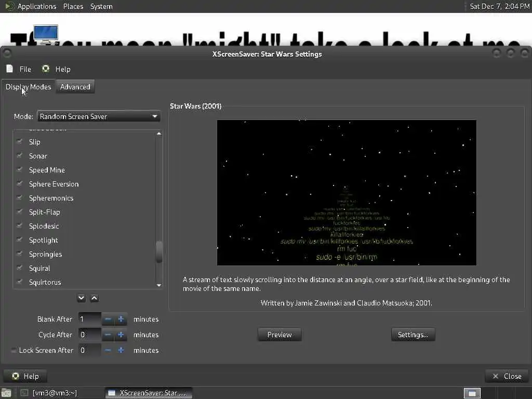Toggle the Speed Mine checkbox

coord(20,170)
